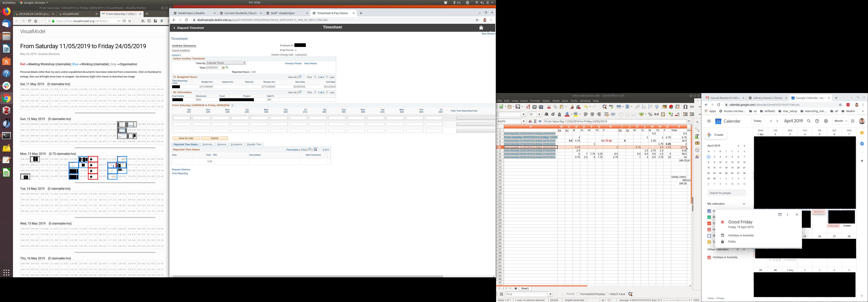
Task: Open the Data menu in Calc
Action: (x=565, y=101)
